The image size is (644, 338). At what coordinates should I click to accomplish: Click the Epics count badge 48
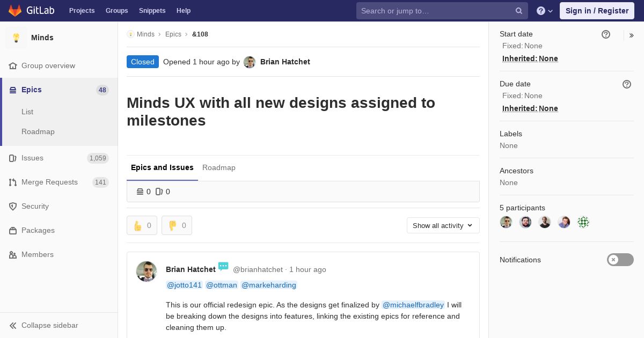103,90
